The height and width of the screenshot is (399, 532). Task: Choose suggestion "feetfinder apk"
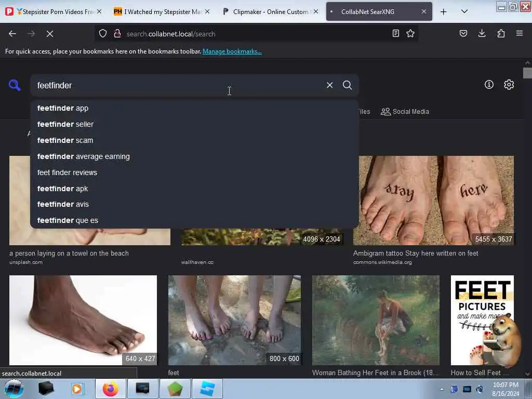pyautogui.click(x=194, y=189)
